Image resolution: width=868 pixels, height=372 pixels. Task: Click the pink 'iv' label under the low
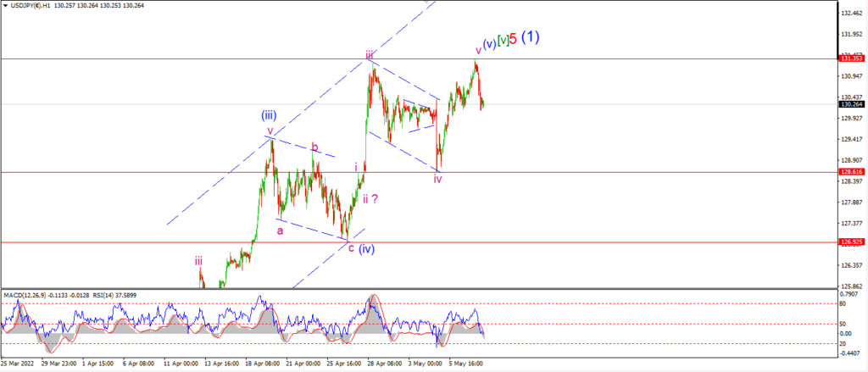coord(438,180)
